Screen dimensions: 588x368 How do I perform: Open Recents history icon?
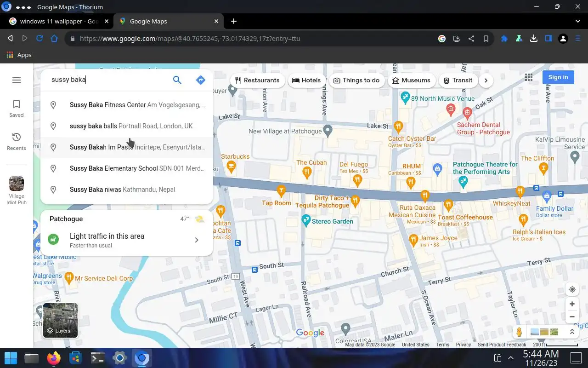[x=17, y=142]
